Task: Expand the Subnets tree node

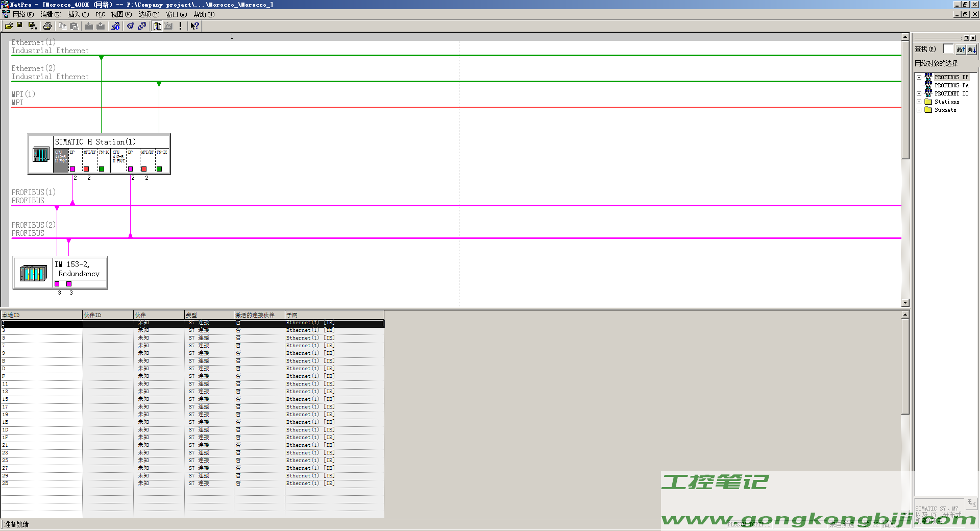Action: [x=919, y=110]
